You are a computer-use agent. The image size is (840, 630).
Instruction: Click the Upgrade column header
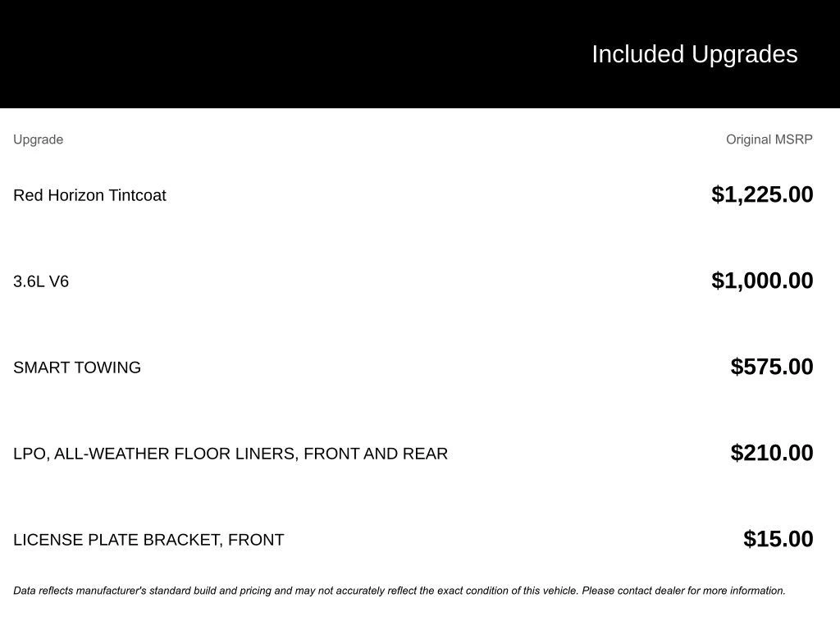pos(38,139)
